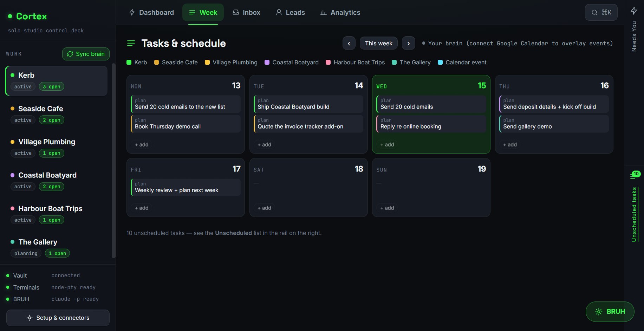Add a task to Sunday 19

click(387, 208)
